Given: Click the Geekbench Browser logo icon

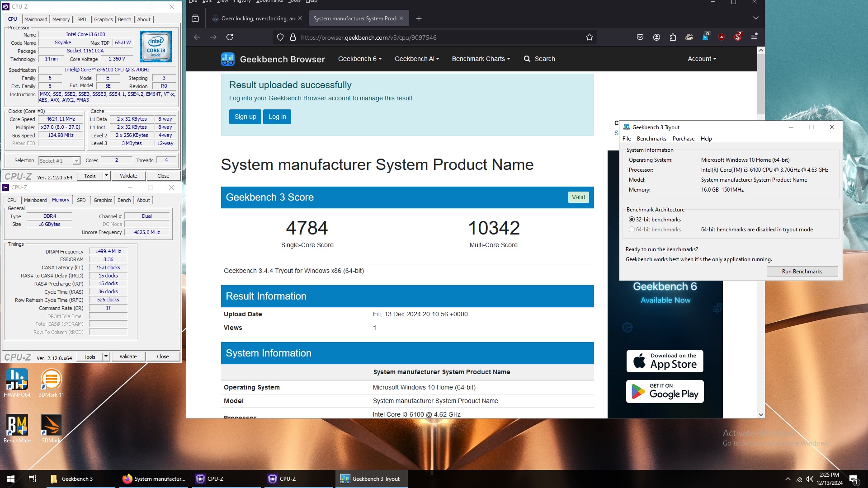Looking at the screenshot, I should (227, 59).
